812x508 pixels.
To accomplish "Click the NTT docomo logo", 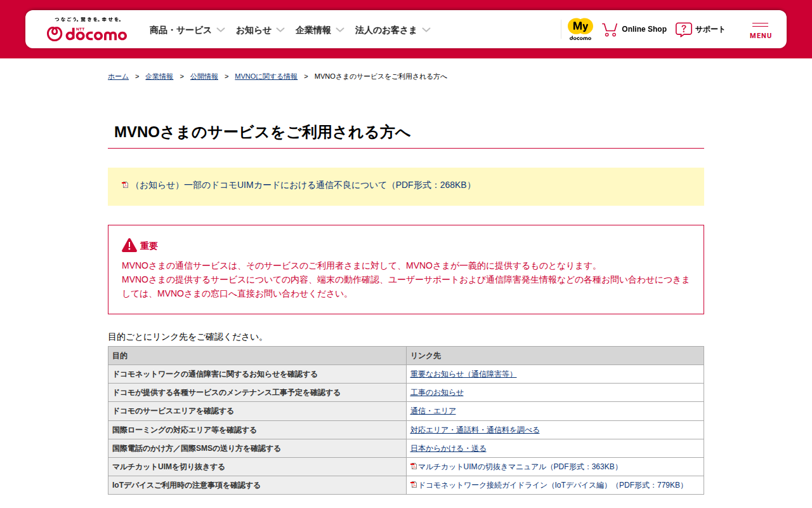I will pos(87,30).
